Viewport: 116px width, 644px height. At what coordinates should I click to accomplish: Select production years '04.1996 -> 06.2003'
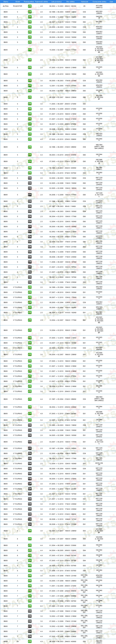pos(56,147)
